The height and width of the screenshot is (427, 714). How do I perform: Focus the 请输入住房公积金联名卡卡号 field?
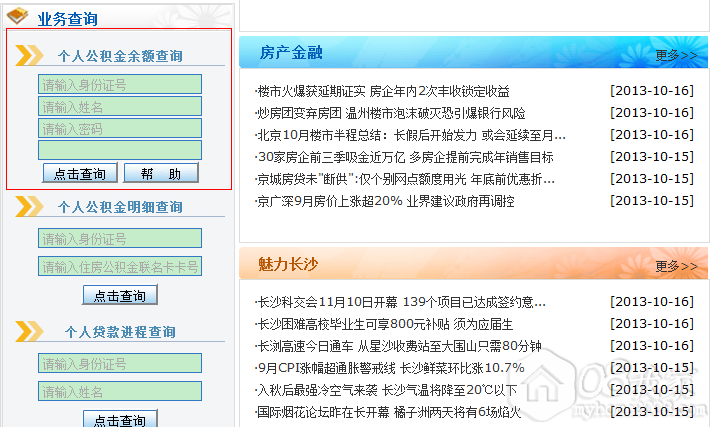point(120,266)
